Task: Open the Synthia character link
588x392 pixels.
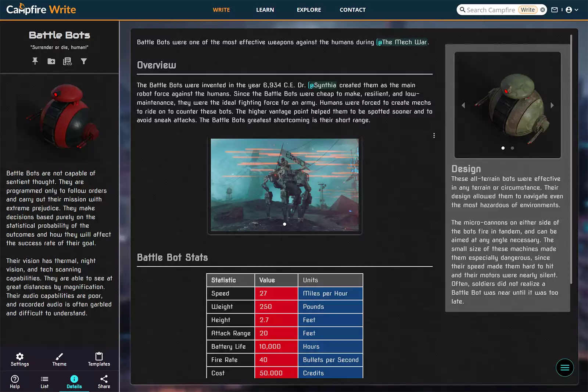Action: pyautogui.click(x=323, y=85)
